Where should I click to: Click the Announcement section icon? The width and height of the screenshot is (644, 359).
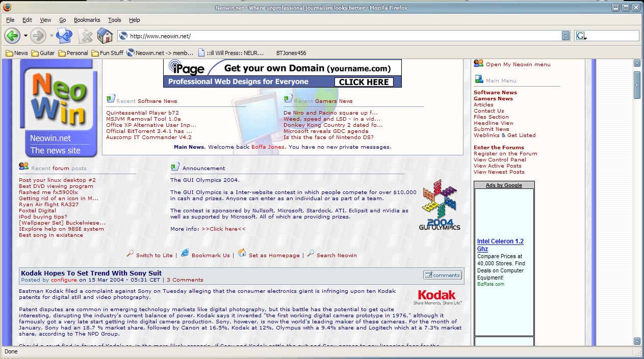pos(175,166)
